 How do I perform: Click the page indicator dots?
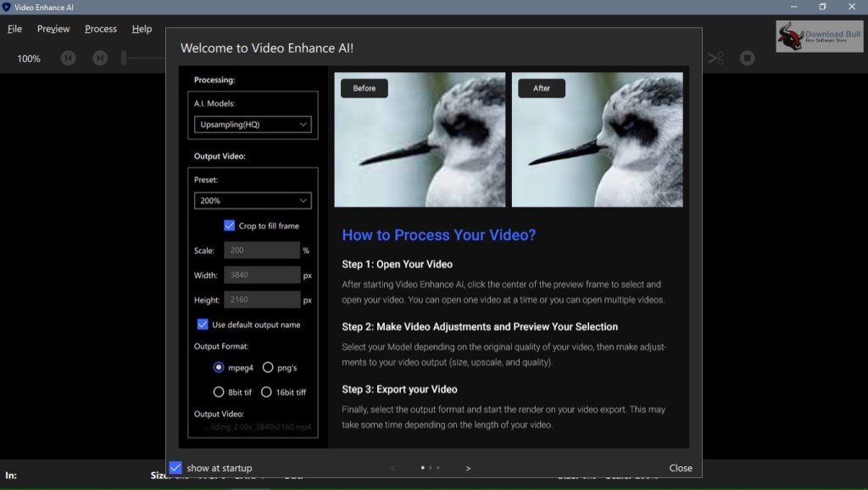tap(430, 468)
